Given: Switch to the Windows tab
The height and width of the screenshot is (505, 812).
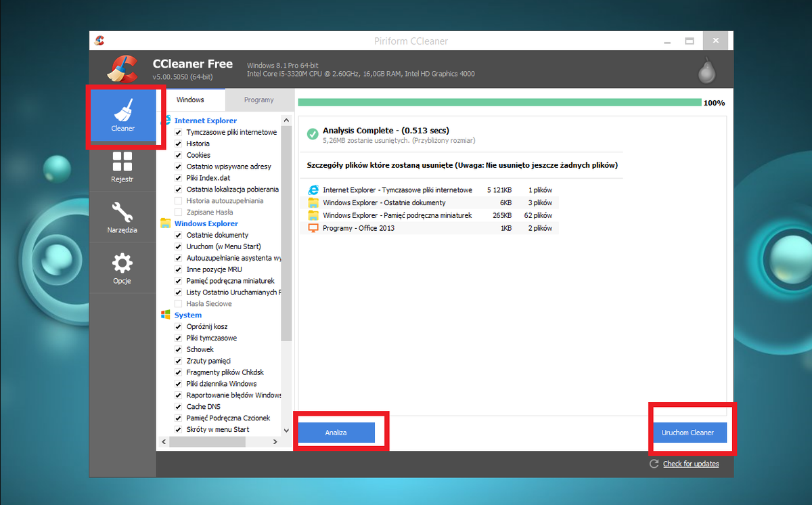Looking at the screenshot, I should point(190,100).
